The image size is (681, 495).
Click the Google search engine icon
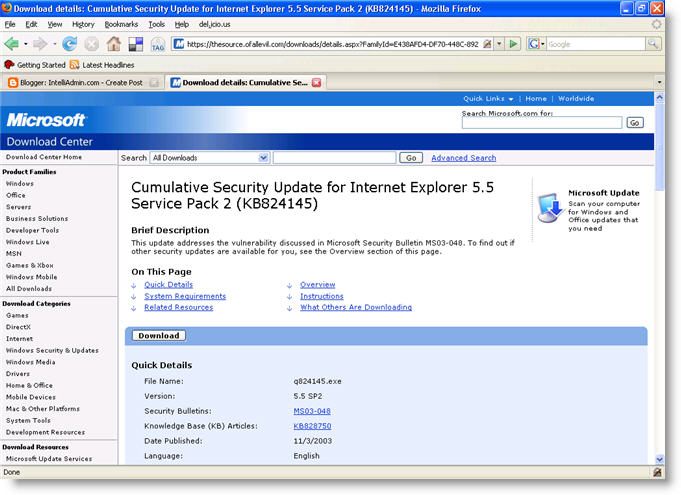(x=533, y=44)
